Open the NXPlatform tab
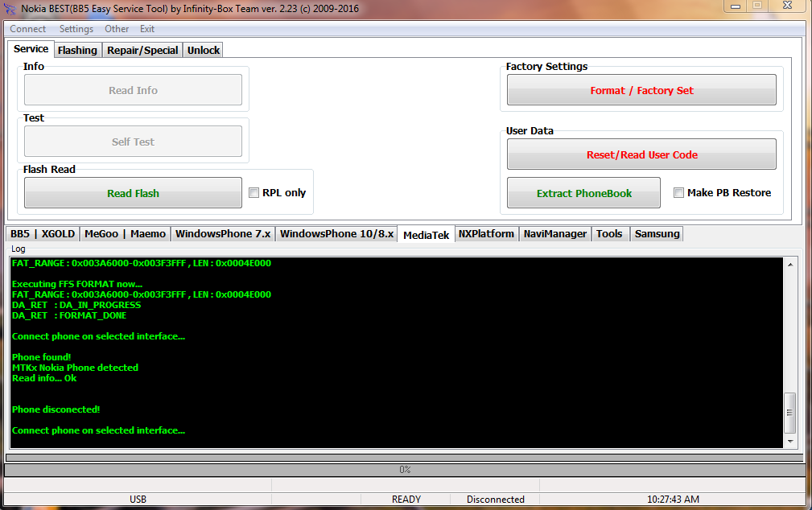The image size is (812, 510). (486, 234)
